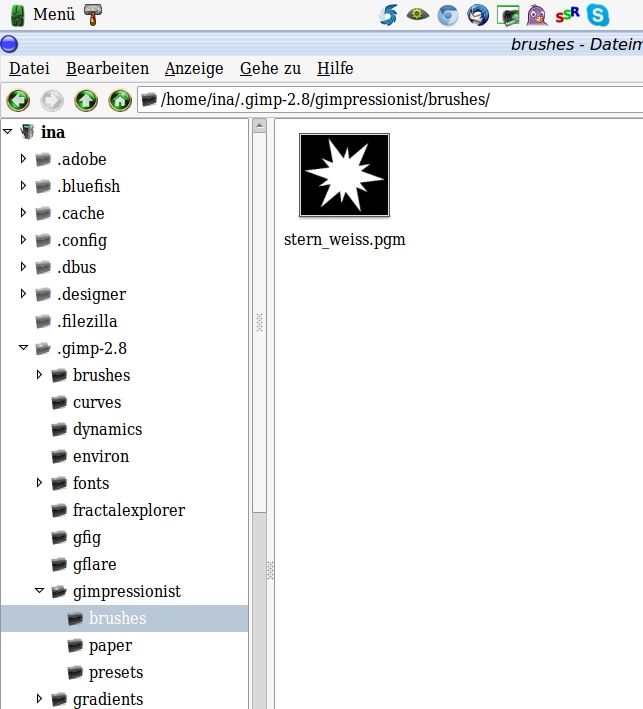Select the .filezilla folder
This screenshot has width=643, height=709.
coord(87,321)
